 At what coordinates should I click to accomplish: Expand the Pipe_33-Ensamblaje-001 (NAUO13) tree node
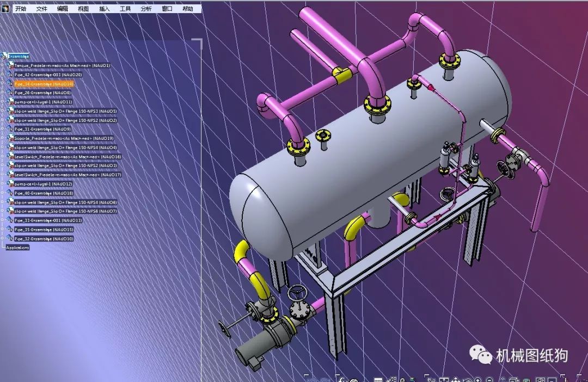tap(2, 220)
